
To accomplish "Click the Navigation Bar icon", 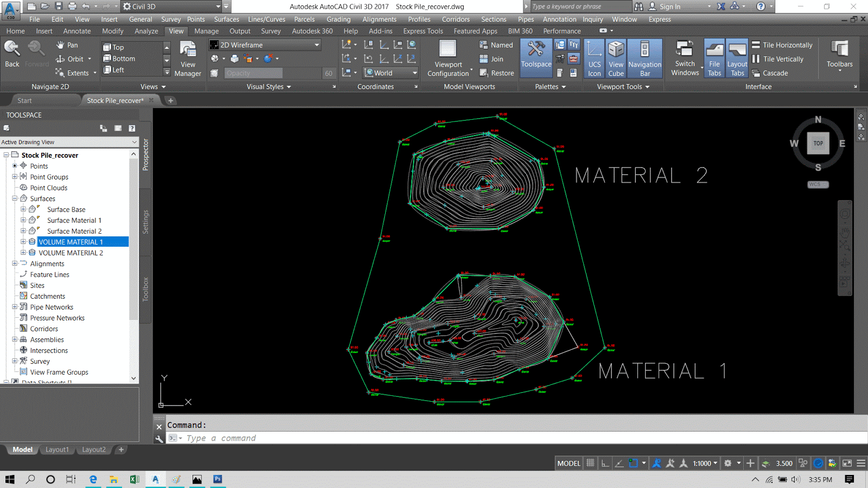I will [644, 58].
